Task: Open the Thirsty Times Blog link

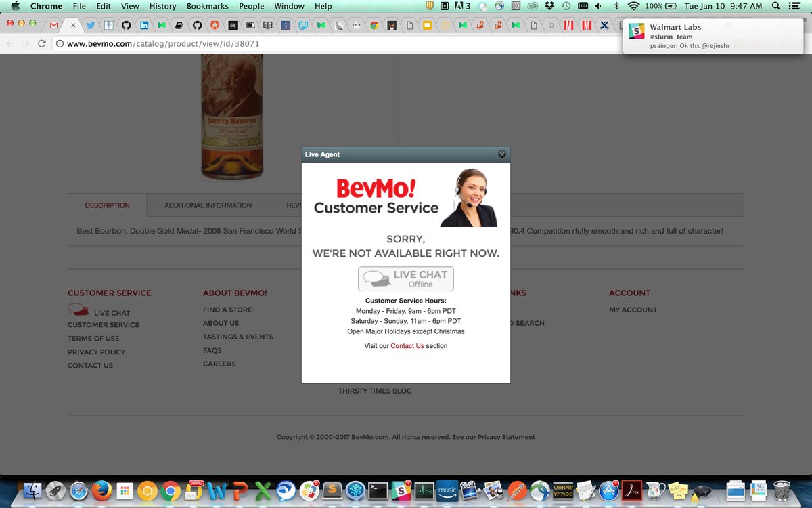Action: point(375,391)
